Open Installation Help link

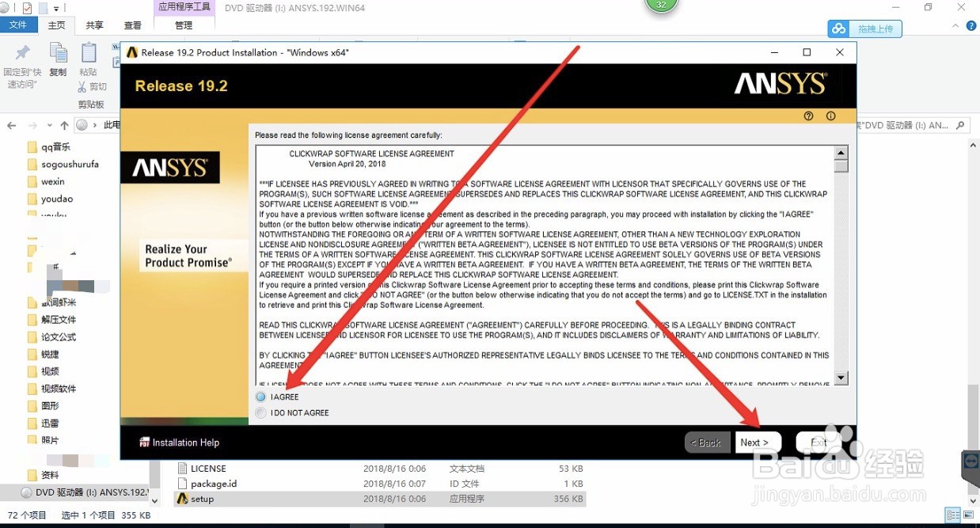(180, 443)
